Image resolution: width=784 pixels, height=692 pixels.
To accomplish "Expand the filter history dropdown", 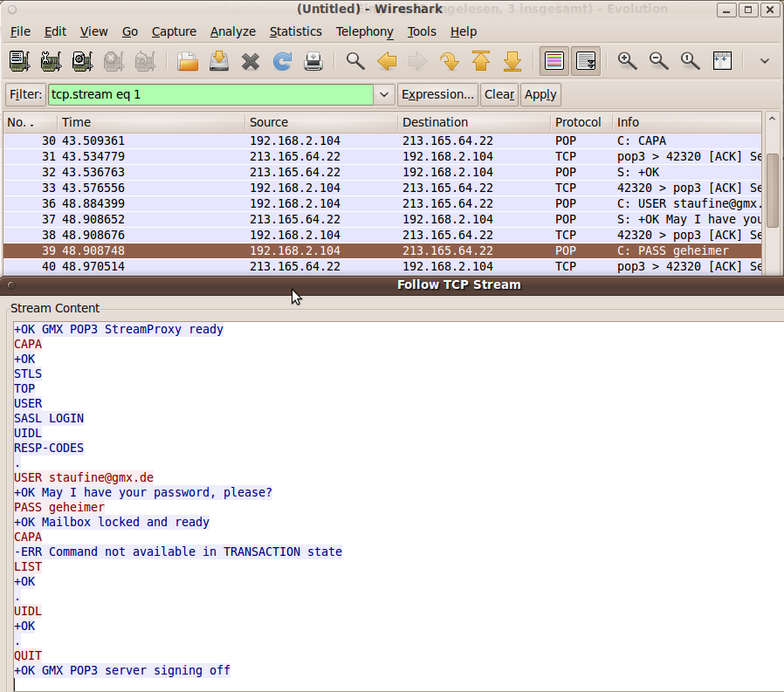I will (383, 94).
